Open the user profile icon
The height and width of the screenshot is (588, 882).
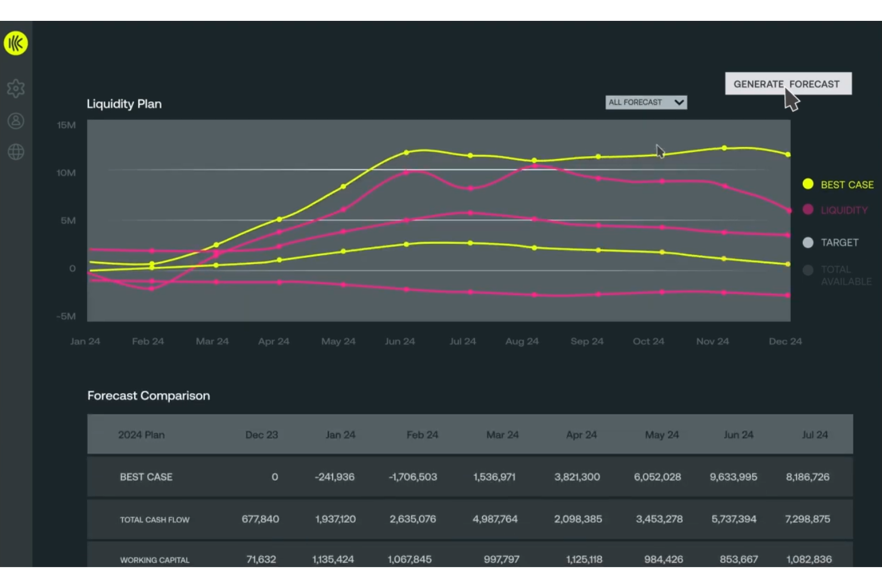click(x=16, y=121)
